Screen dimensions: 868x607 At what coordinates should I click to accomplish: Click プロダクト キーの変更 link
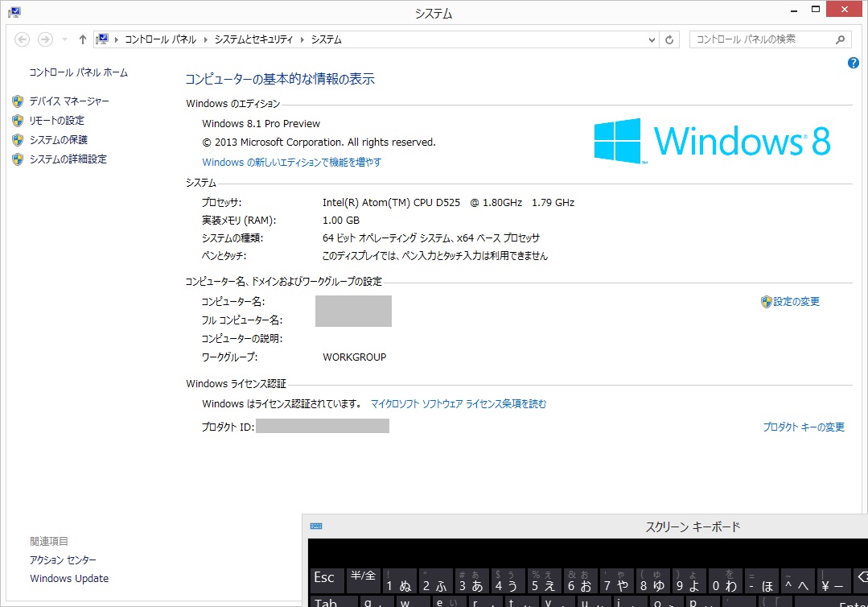[x=804, y=427]
